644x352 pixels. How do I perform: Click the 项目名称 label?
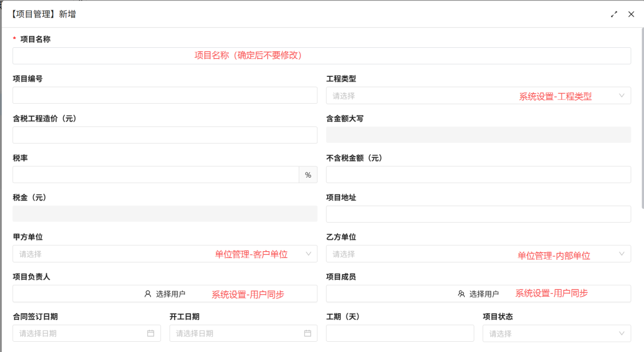35,39
